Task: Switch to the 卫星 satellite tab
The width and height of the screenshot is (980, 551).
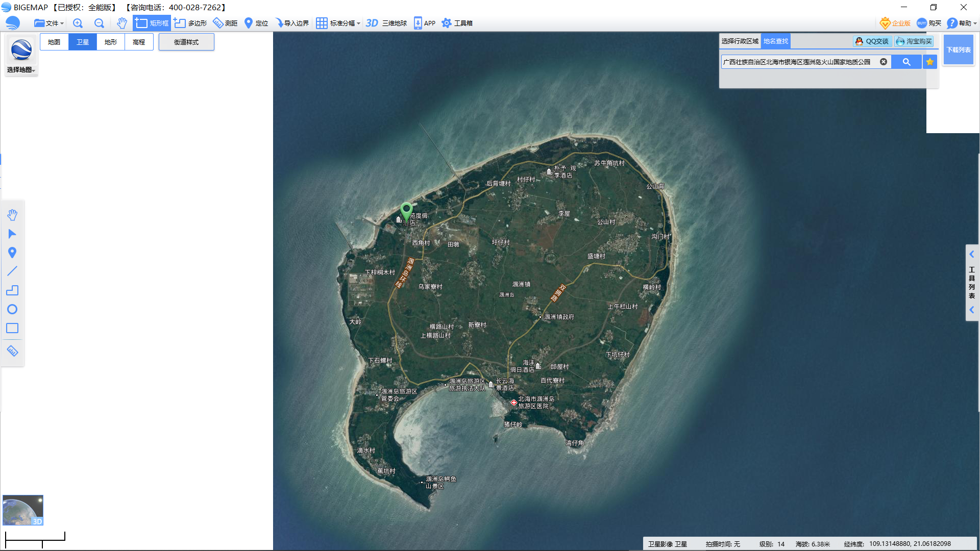Action: pyautogui.click(x=83, y=42)
